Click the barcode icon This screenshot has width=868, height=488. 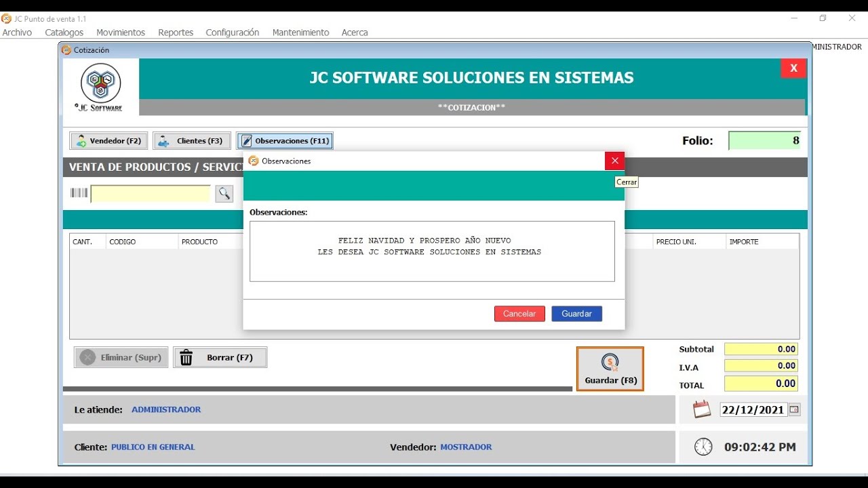[x=79, y=193]
